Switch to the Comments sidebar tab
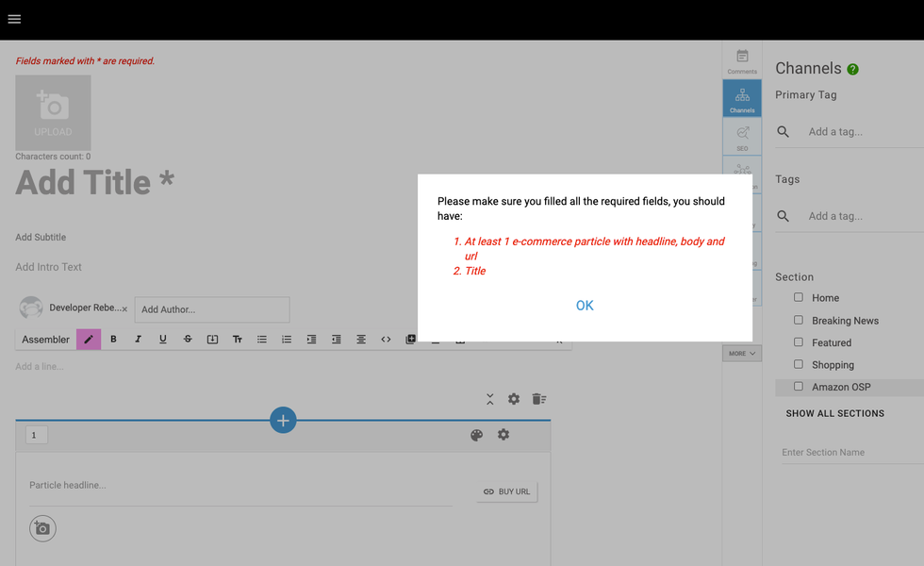Viewport: 924px width, 566px height. coord(742,60)
